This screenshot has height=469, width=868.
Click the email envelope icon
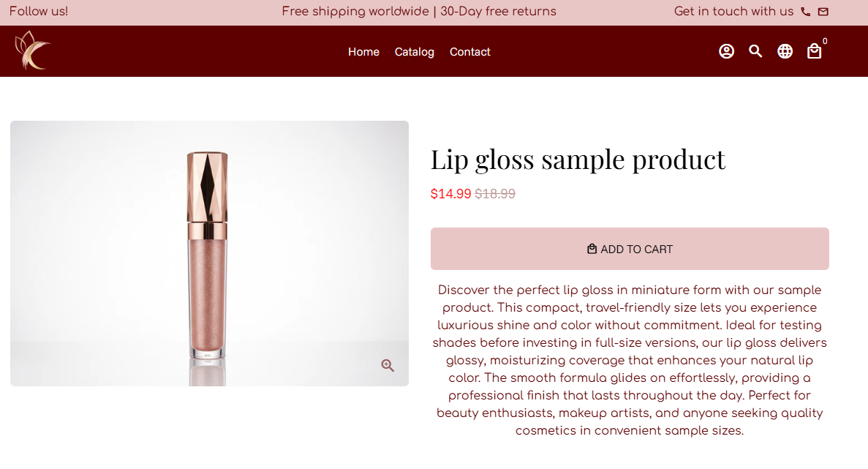click(x=823, y=12)
